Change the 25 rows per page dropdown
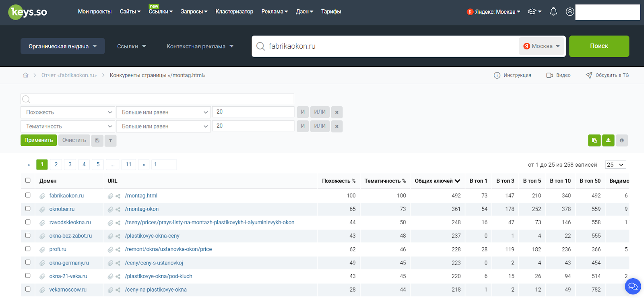Image resolution: width=644 pixels, height=298 pixels. tap(615, 165)
